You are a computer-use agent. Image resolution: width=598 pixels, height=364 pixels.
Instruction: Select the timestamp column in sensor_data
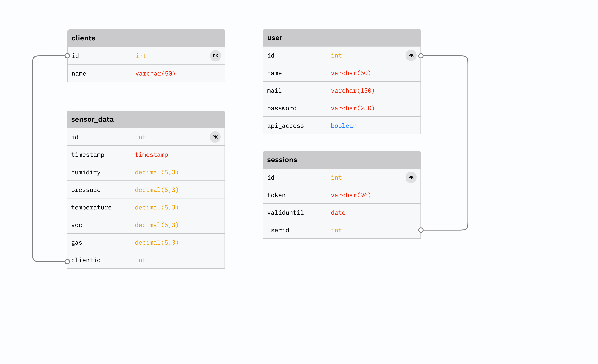click(146, 154)
